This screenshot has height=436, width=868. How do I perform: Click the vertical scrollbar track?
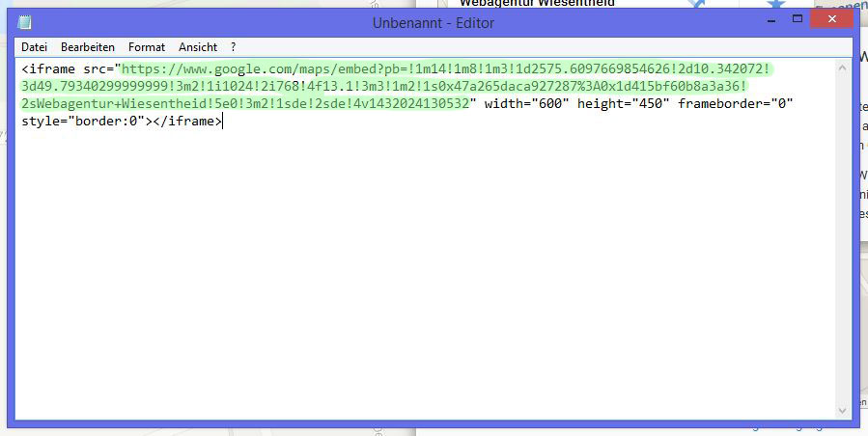tap(845, 241)
